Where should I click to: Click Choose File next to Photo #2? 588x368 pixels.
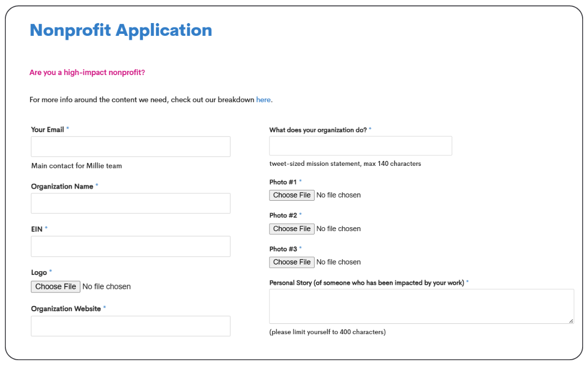292,229
